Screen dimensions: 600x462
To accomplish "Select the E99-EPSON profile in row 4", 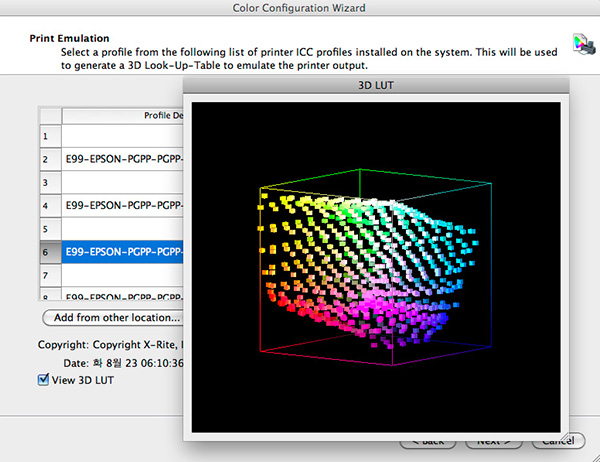I will pyautogui.click(x=123, y=205).
